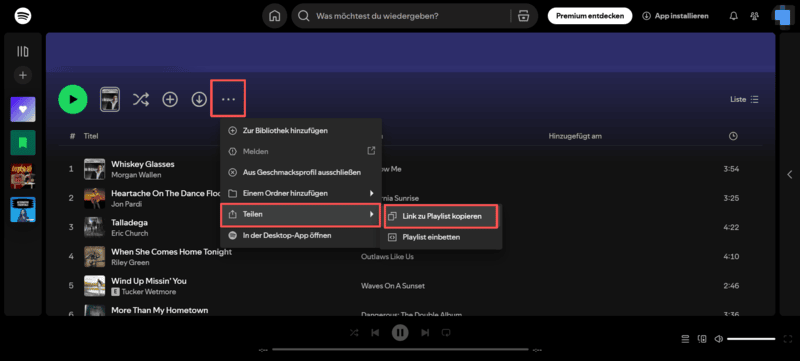Open the three-dots more options menu
This screenshot has height=361, width=800.
(228, 99)
